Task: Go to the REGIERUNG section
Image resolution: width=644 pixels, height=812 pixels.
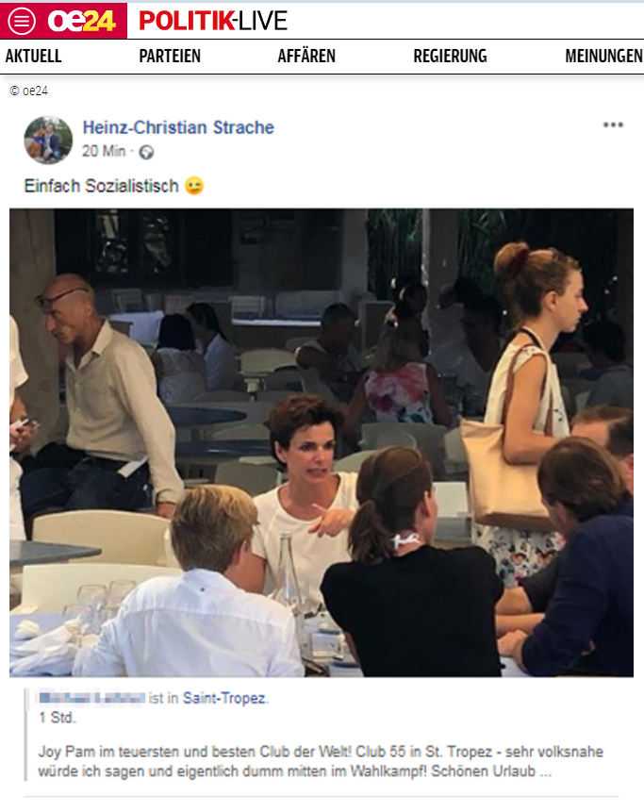Action: pos(450,56)
